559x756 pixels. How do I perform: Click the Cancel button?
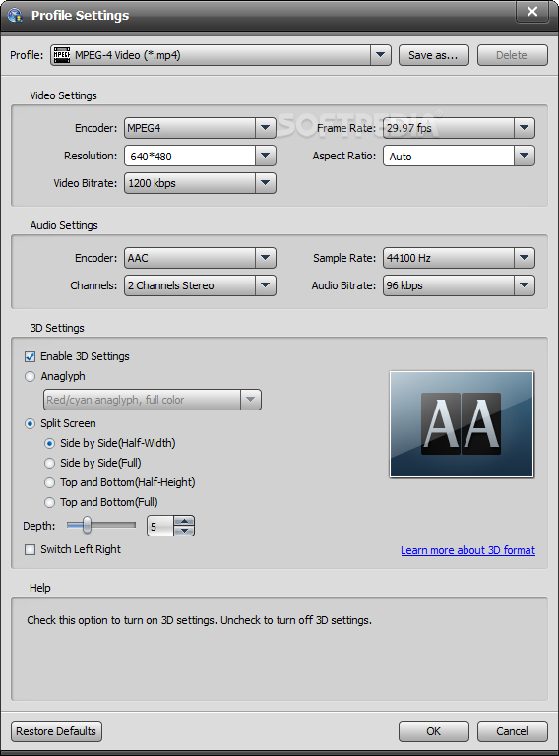pos(513,731)
